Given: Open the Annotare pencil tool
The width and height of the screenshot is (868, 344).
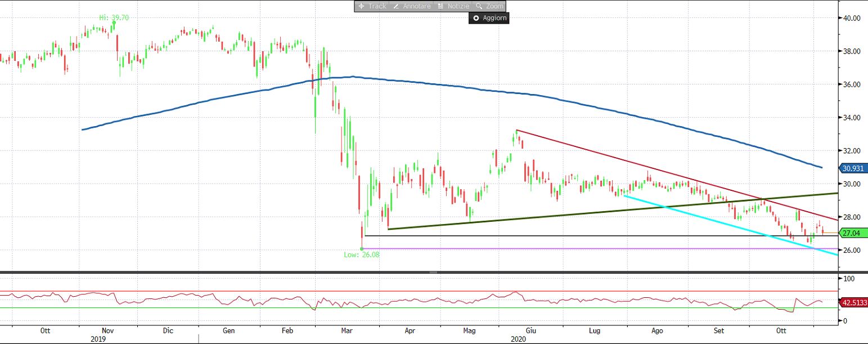Looking at the screenshot, I should tap(411, 6).
